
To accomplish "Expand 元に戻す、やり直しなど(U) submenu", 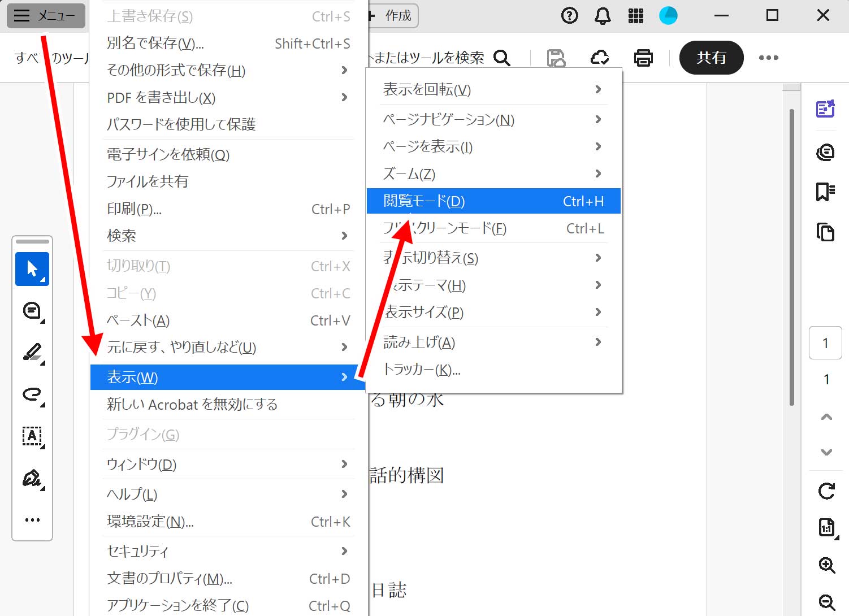I will [x=229, y=347].
